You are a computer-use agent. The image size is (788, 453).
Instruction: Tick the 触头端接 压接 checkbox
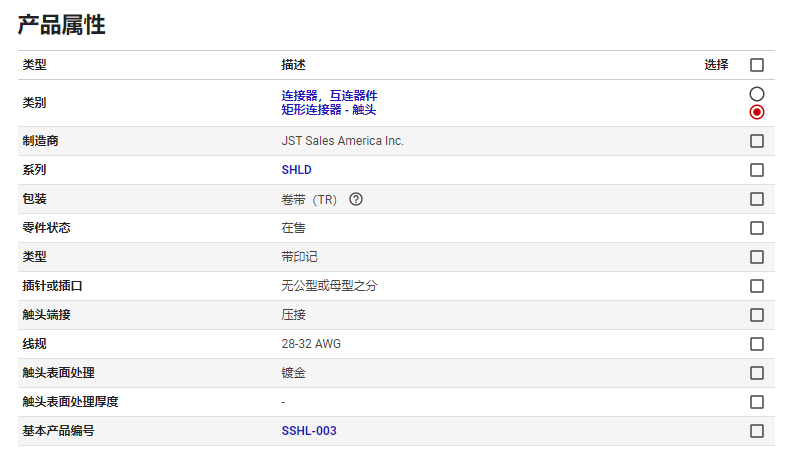pyautogui.click(x=757, y=315)
